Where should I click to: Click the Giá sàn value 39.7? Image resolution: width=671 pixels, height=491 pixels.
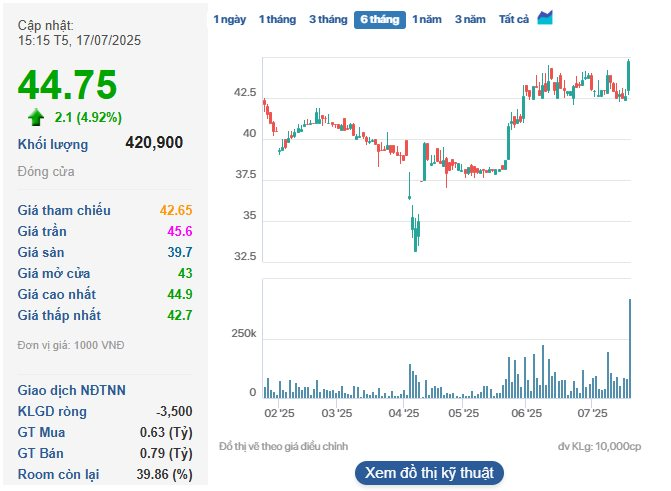[180, 252]
